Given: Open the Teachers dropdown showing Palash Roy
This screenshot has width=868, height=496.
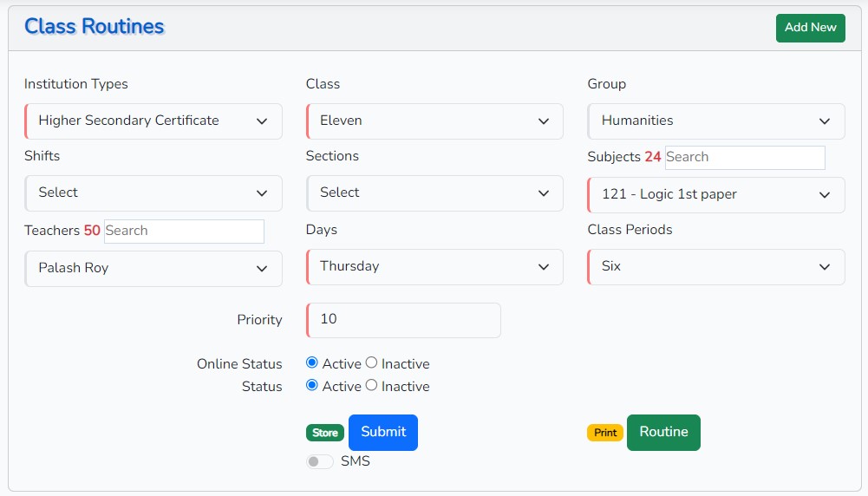Looking at the screenshot, I should 153,269.
